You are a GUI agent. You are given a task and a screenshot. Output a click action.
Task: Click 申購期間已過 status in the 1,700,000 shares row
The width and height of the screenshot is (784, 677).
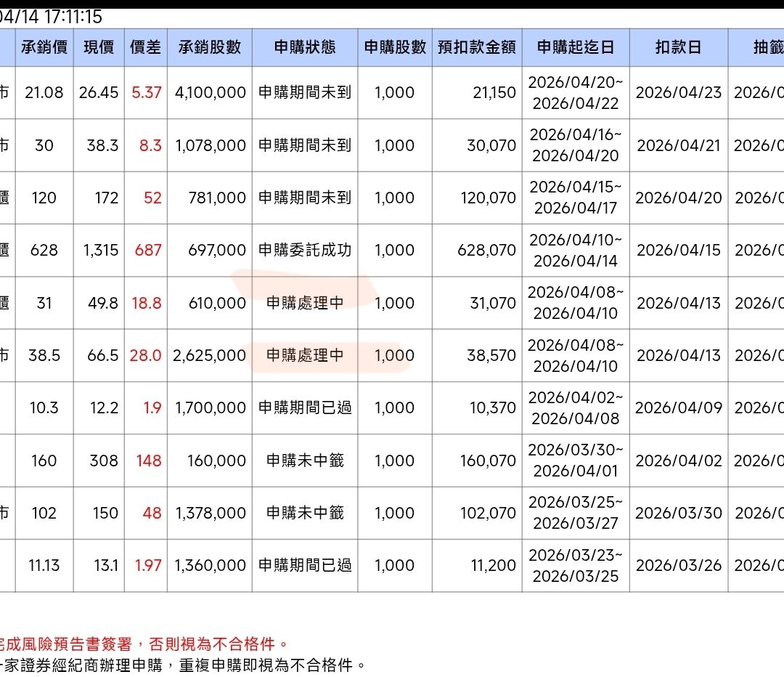[x=305, y=408]
